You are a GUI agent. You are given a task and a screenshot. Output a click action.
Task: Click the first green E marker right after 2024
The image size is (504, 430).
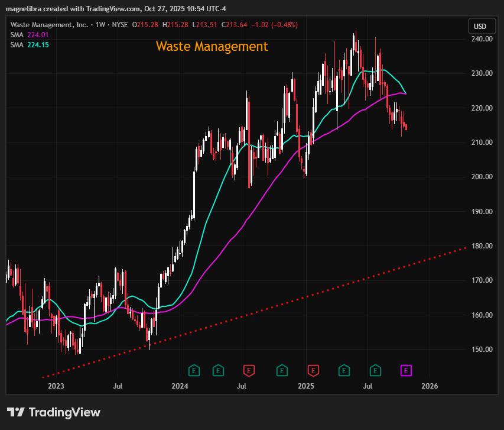(x=194, y=370)
